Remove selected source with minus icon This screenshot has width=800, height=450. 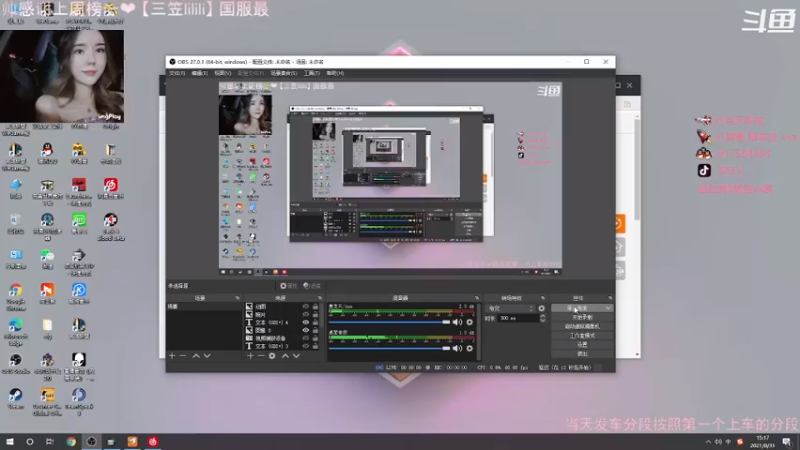pos(261,356)
